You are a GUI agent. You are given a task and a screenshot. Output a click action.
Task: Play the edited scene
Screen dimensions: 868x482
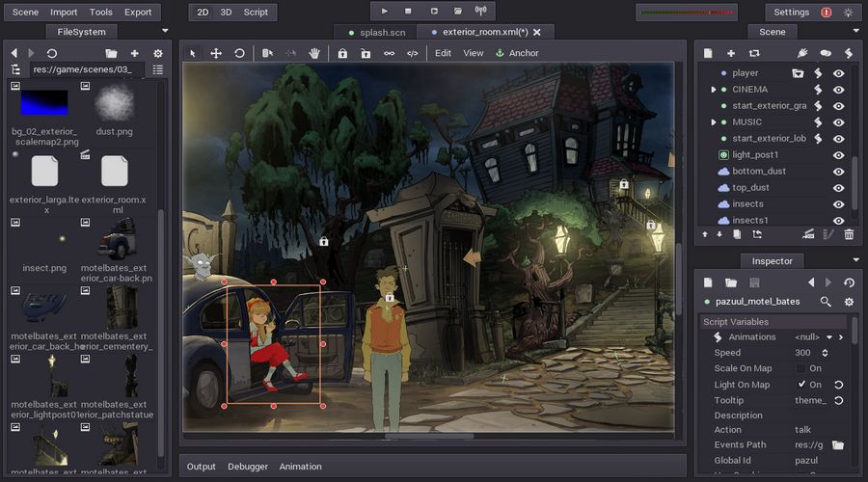point(433,11)
